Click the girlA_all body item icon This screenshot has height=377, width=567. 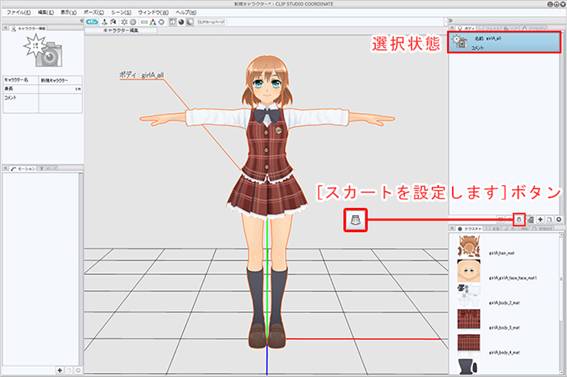coord(460,42)
